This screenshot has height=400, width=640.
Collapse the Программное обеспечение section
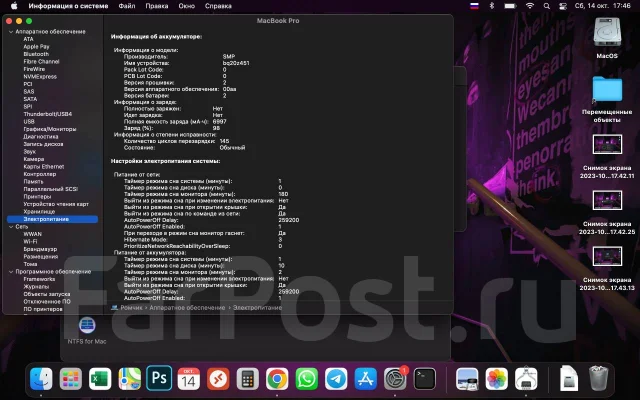11,271
